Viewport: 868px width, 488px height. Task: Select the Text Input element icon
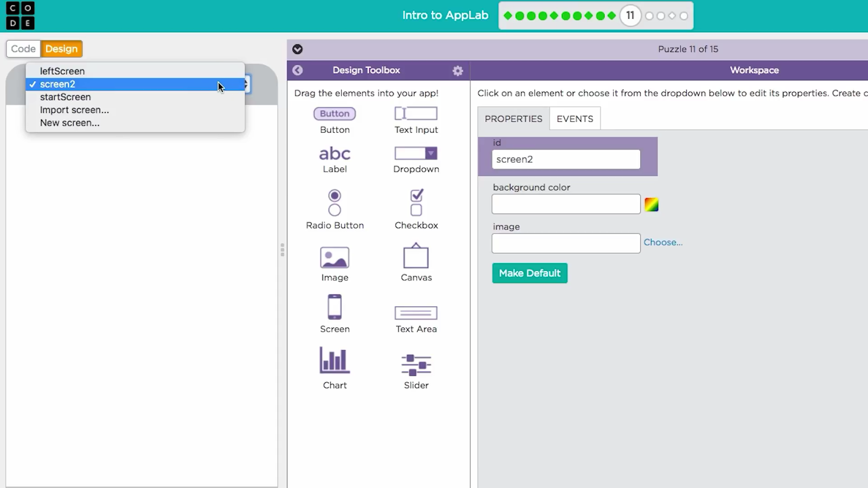pos(416,113)
